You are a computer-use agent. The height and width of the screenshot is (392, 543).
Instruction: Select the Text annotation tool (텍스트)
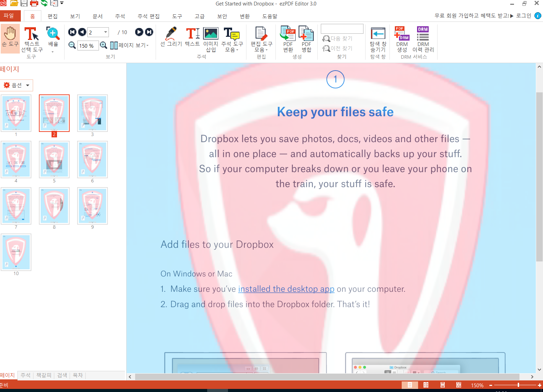point(192,37)
